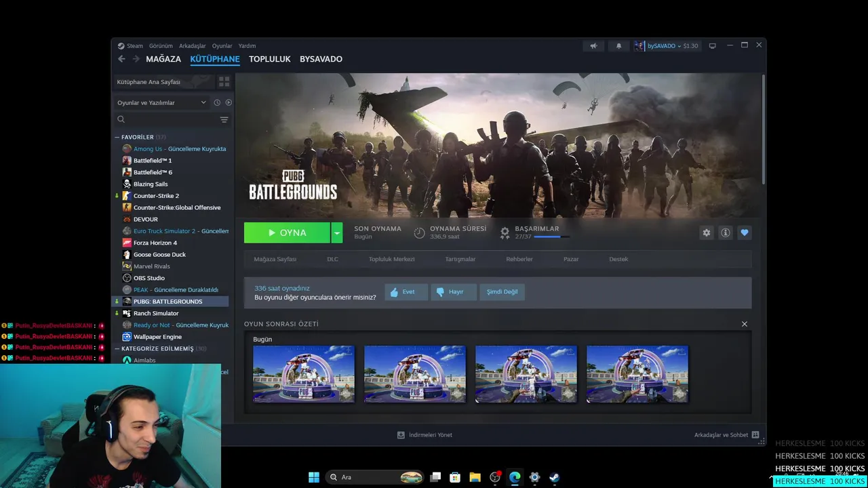The image size is (868, 488).
Task: Click the play time clock icon
Action: [419, 232]
